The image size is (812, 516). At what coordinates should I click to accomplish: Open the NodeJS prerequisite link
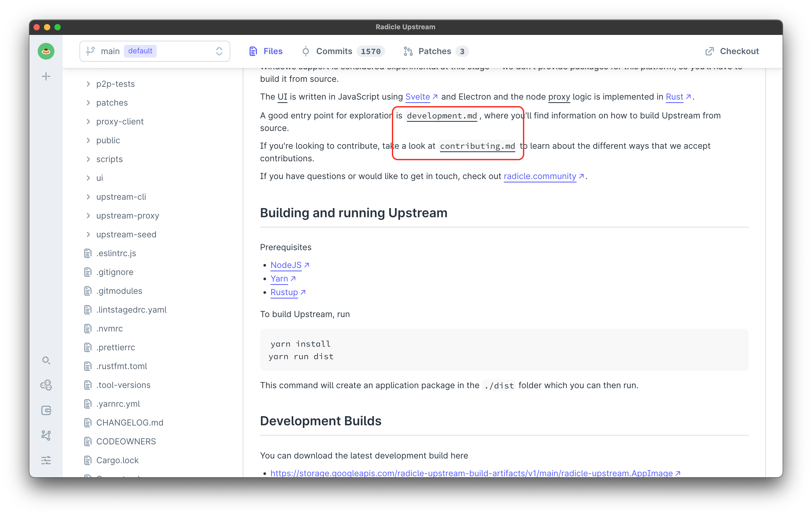[287, 265]
